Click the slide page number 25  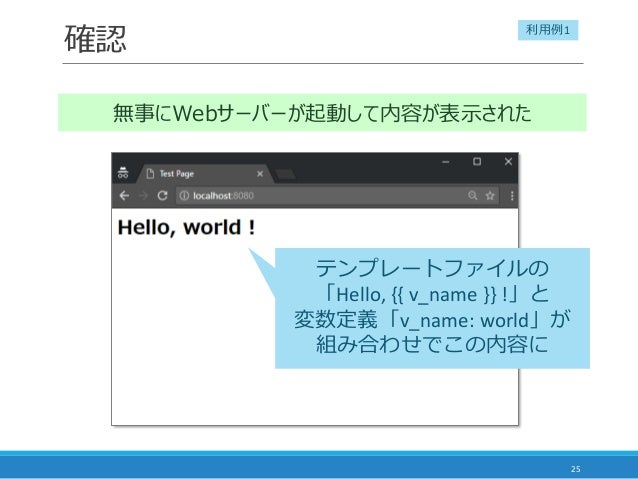pyautogui.click(x=575, y=469)
